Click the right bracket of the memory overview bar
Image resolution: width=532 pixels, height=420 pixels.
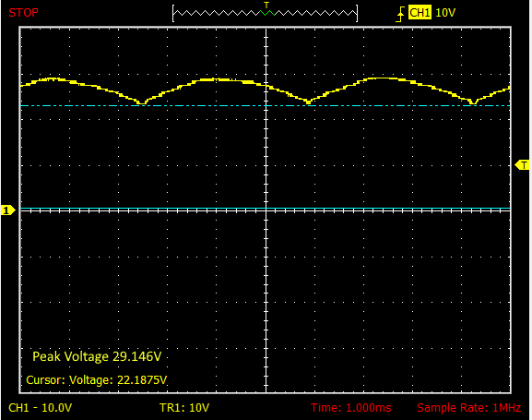(x=356, y=14)
